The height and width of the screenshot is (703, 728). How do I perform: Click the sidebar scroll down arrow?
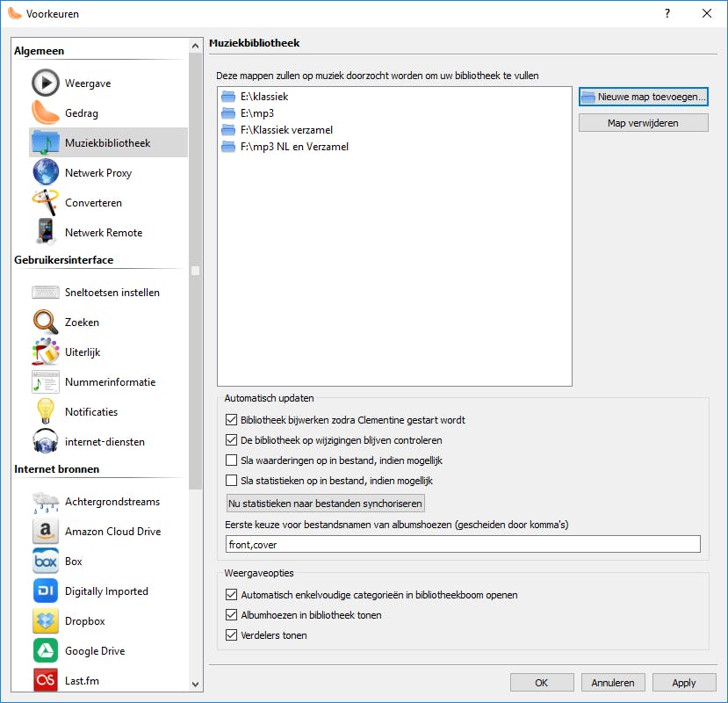(x=196, y=684)
